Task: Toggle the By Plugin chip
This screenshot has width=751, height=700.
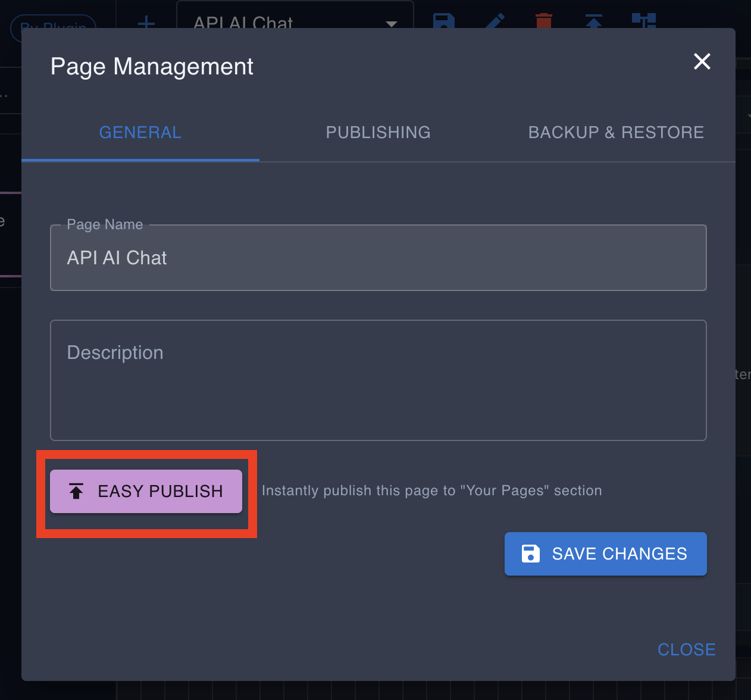Action: point(54,26)
